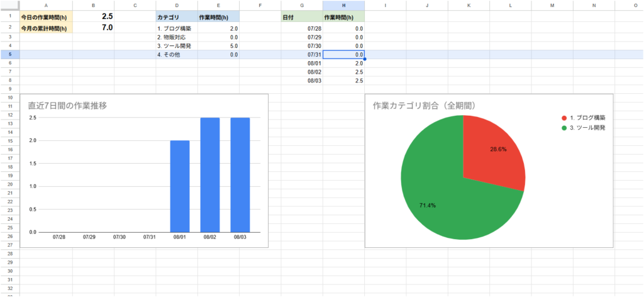644x297 pixels.
Task: Click the 07/29 date cell
Action: 302,37
